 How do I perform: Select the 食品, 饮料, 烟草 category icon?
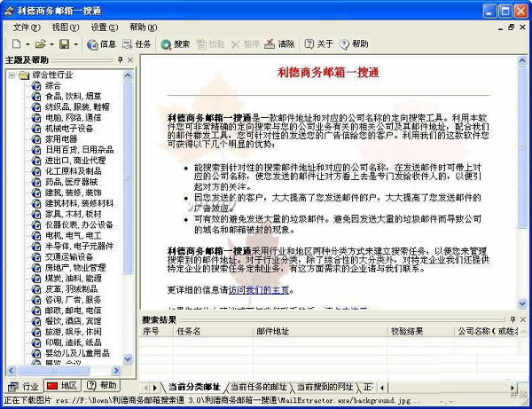point(36,97)
